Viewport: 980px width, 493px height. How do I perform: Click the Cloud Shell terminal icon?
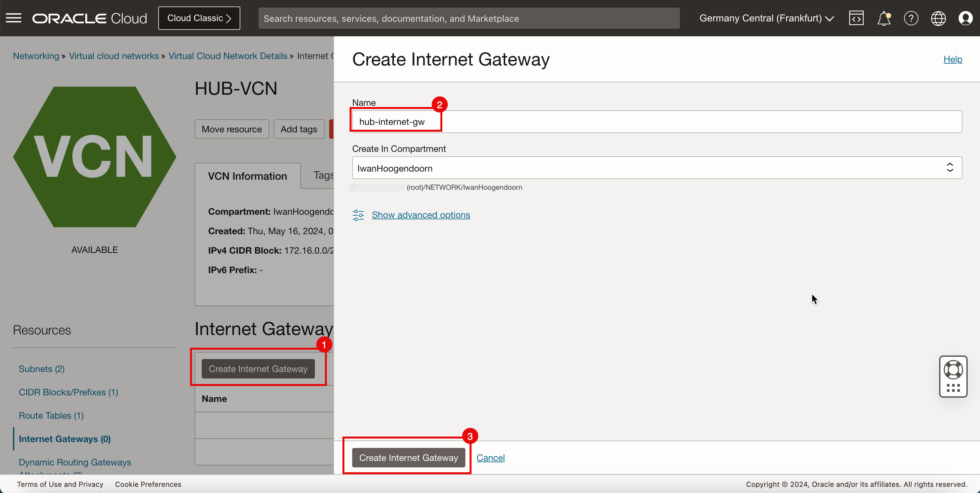click(x=856, y=18)
